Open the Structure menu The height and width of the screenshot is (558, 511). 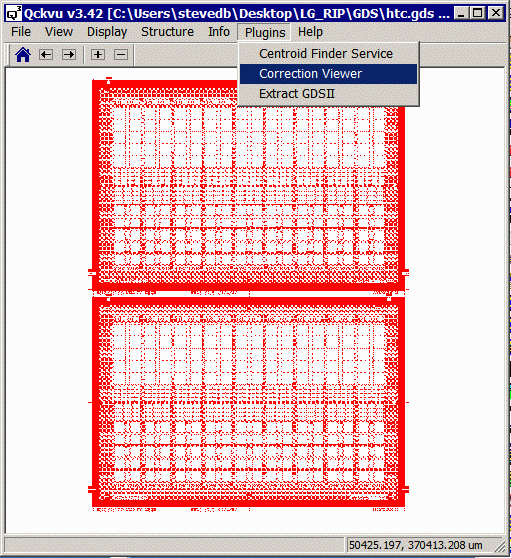tap(167, 32)
